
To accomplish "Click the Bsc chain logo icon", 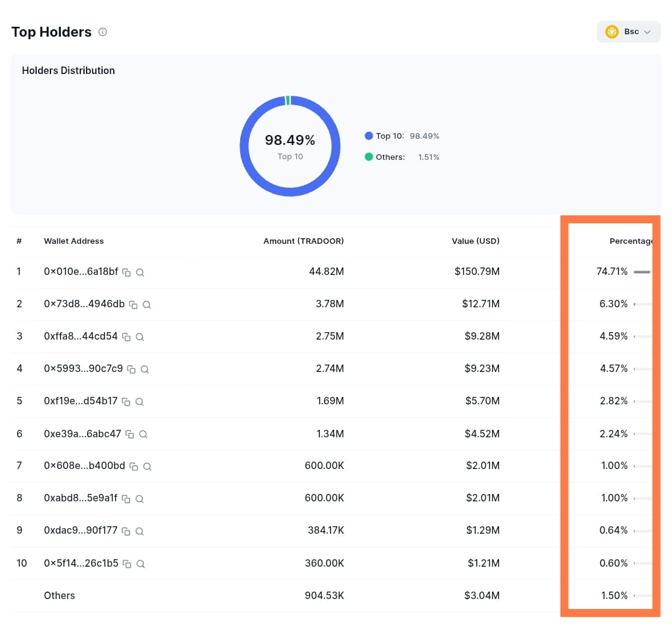I will click(x=612, y=32).
